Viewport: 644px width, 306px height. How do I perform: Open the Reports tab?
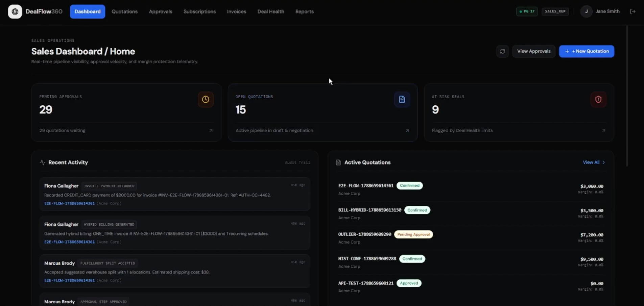tap(305, 11)
